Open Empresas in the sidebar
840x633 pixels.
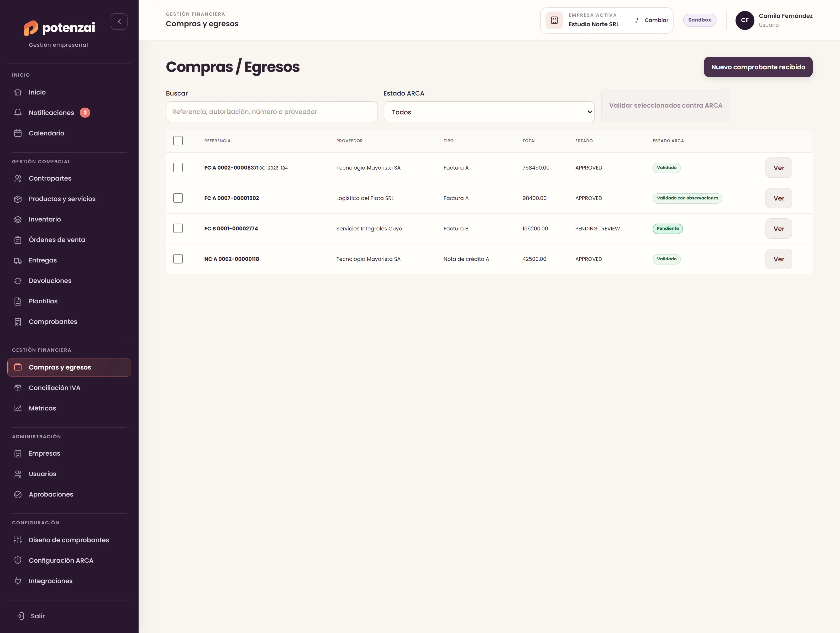pyautogui.click(x=69, y=453)
